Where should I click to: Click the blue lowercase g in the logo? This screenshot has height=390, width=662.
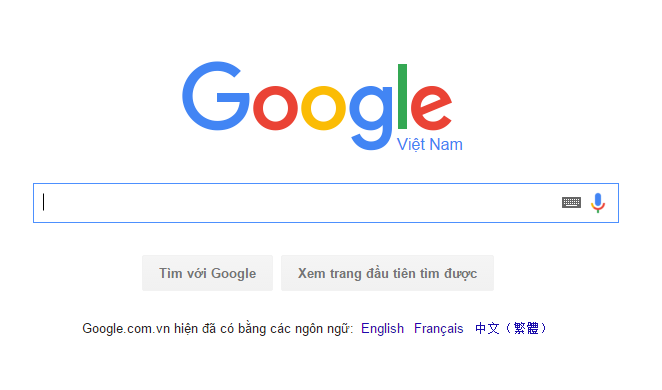point(371,117)
